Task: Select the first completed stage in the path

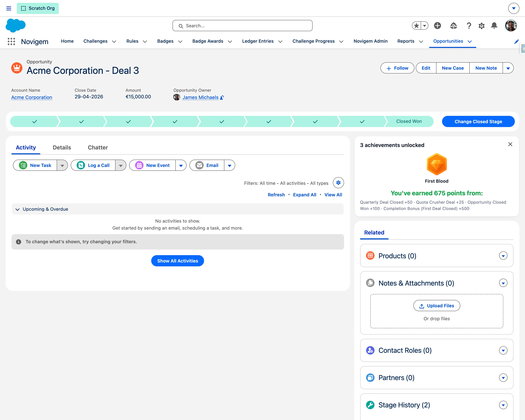Action: (35, 121)
